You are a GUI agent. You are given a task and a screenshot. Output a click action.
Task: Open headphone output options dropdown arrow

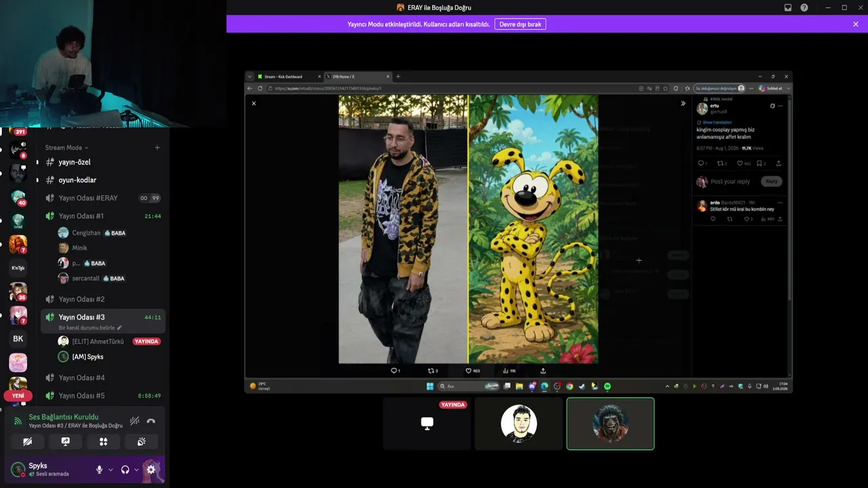[136, 470]
